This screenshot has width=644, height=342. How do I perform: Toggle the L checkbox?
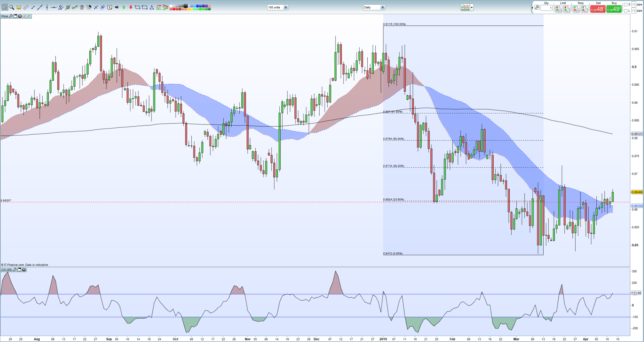point(626,11)
